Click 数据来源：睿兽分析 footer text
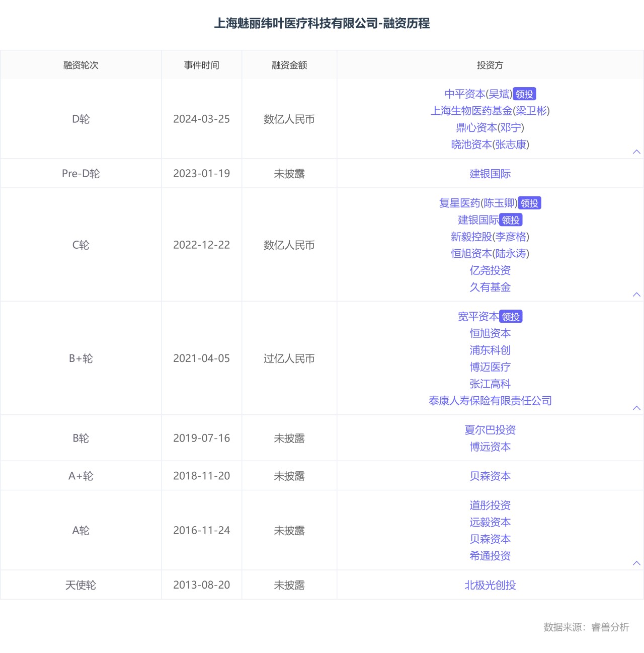This screenshot has height=653, width=644. tap(586, 627)
